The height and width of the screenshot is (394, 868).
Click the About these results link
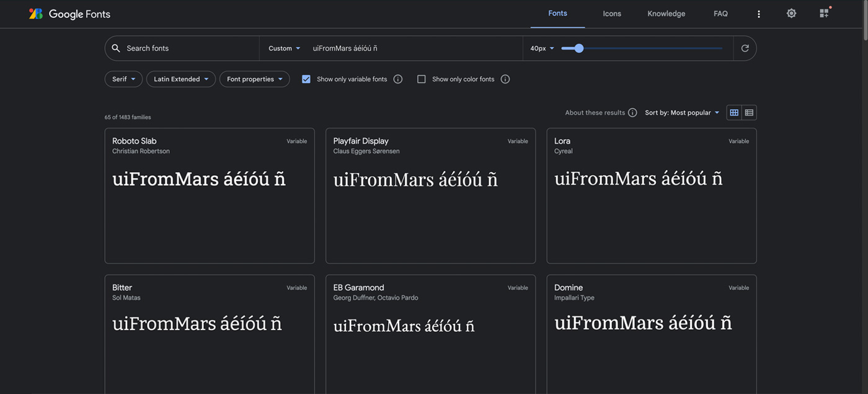pos(595,113)
